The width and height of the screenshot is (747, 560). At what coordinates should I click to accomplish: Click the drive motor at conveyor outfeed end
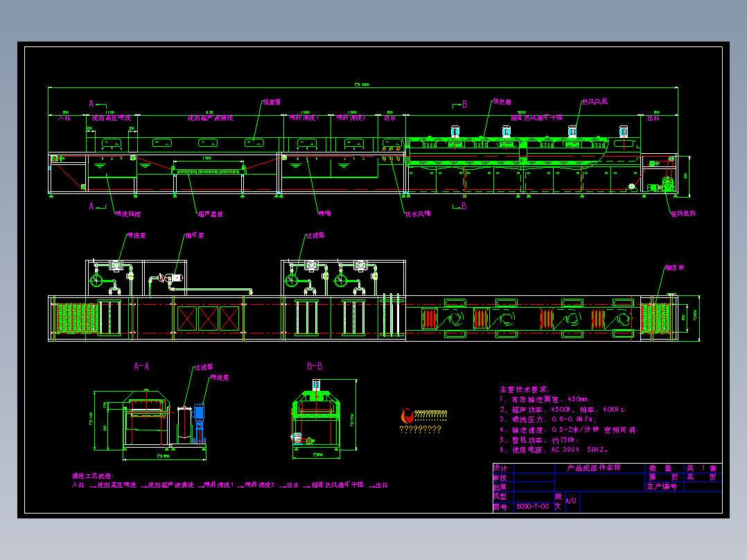click(667, 184)
